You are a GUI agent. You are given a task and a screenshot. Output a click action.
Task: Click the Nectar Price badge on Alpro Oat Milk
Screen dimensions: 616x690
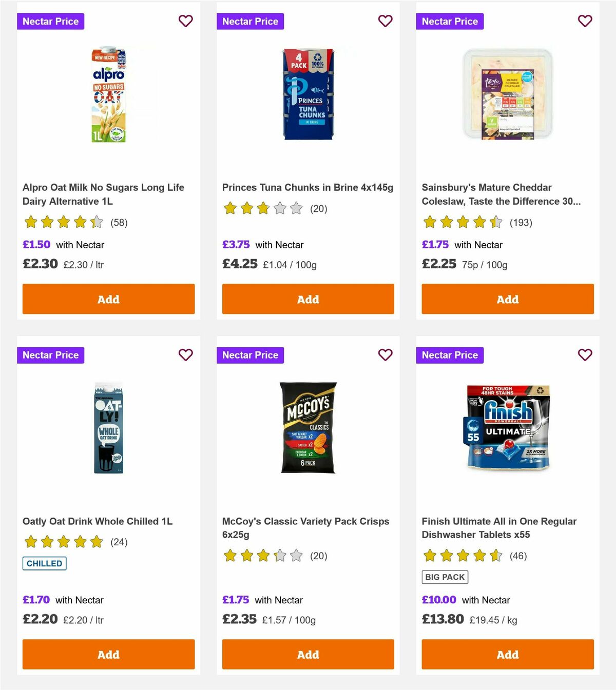[50, 21]
